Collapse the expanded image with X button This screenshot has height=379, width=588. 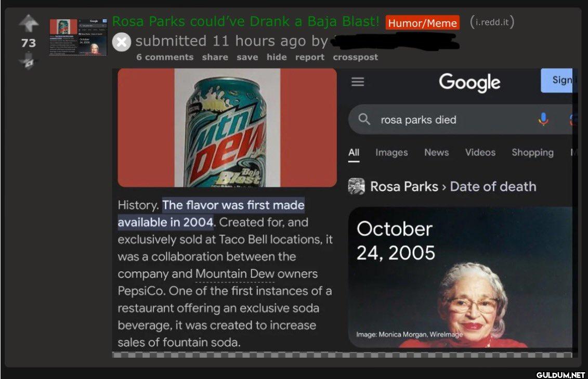tap(122, 42)
